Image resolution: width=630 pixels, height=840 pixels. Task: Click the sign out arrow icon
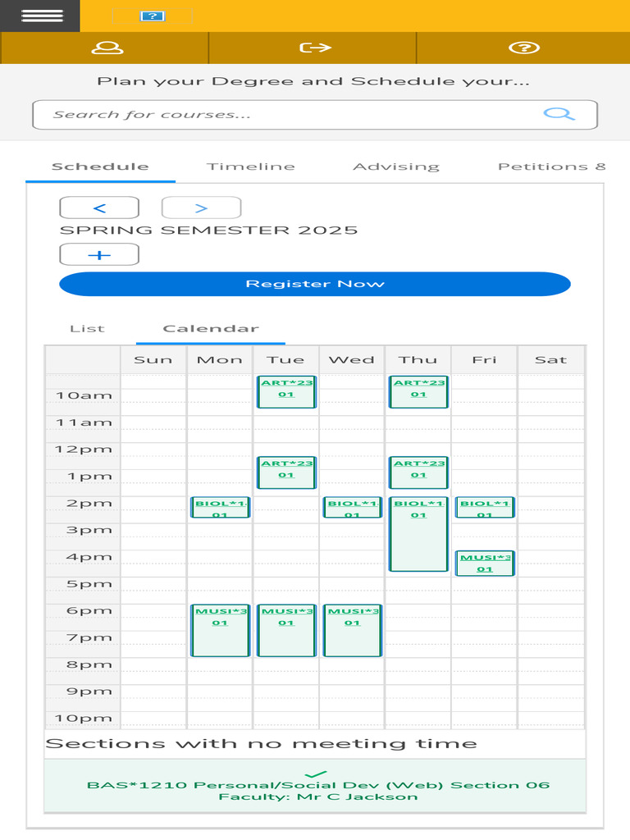315,48
